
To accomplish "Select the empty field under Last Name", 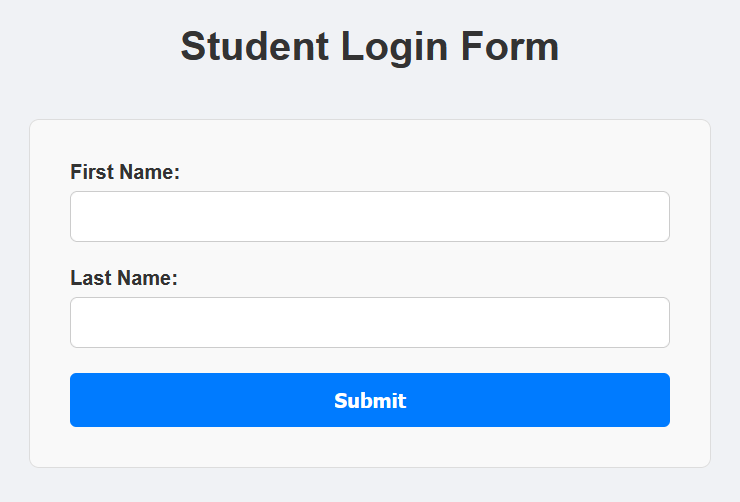I will point(369,322).
